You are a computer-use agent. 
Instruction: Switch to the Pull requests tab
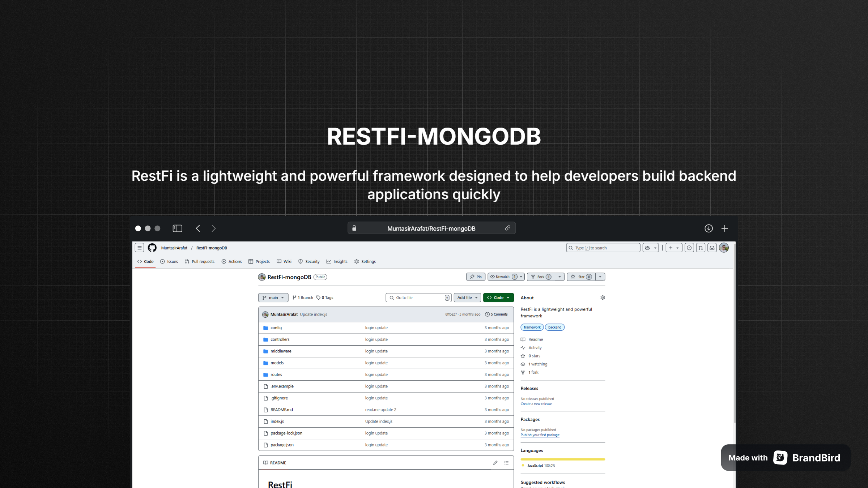click(x=200, y=261)
